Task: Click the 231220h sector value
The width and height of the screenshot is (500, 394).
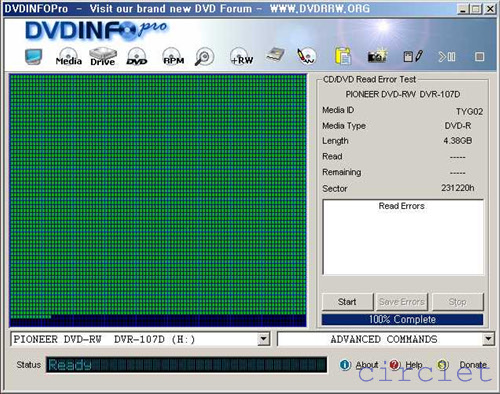Action: point(458,188)
